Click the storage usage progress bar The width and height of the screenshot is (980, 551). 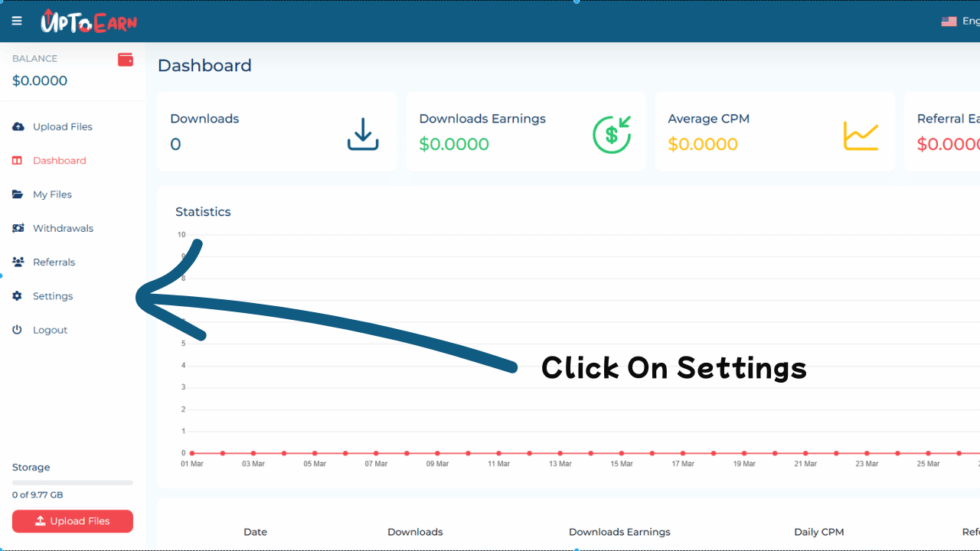point(73,483)
